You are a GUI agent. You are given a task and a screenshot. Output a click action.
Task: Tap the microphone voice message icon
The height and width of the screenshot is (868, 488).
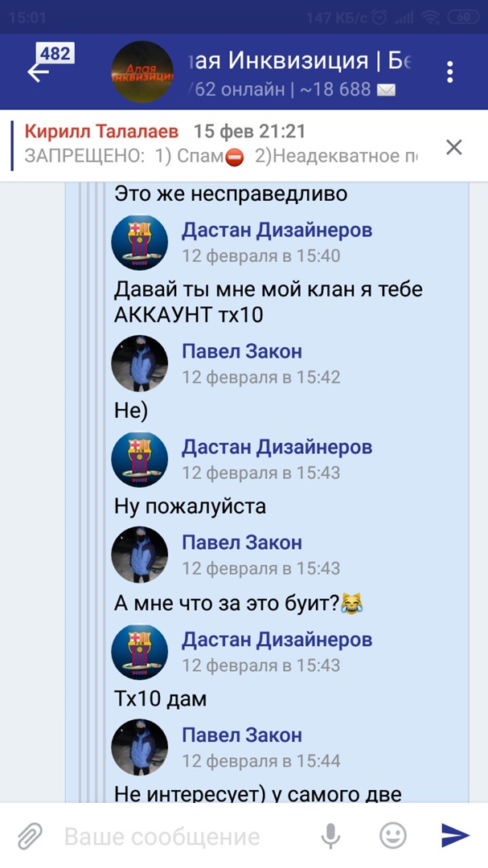(x=330, y=835)
